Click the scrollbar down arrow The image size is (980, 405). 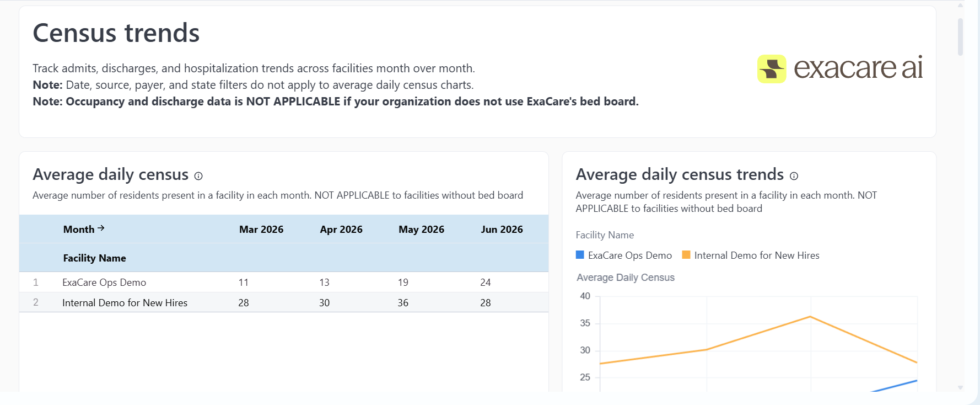(960, 387)
